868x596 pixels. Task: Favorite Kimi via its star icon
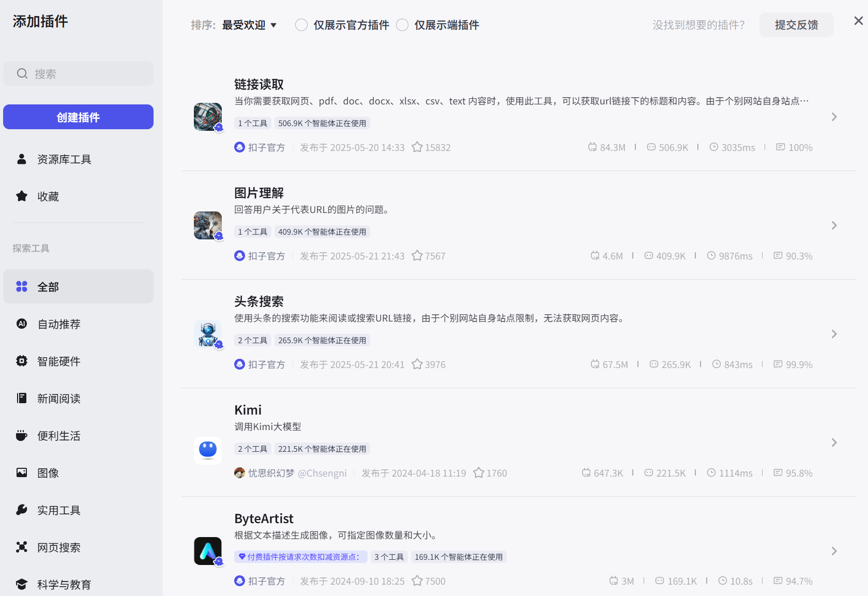click(479, 473)
